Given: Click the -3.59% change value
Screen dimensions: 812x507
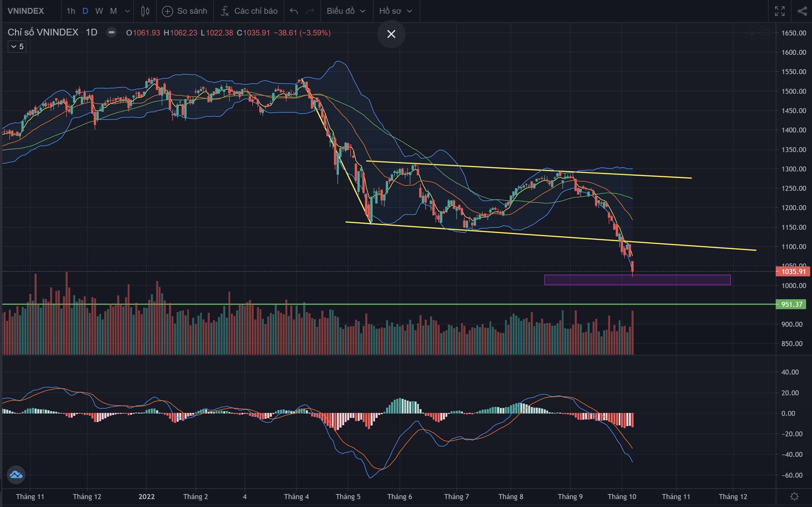Looking at the screenshot, I should [x=315, y=33].
